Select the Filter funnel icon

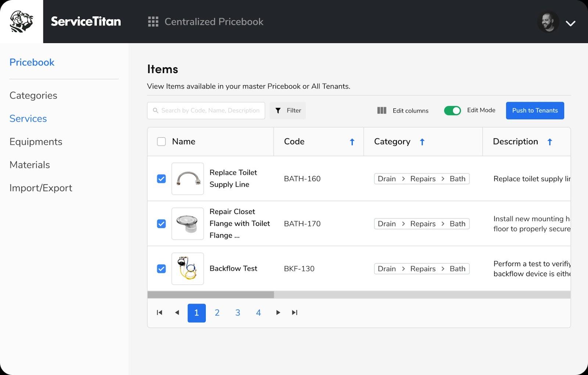point(278,110)
